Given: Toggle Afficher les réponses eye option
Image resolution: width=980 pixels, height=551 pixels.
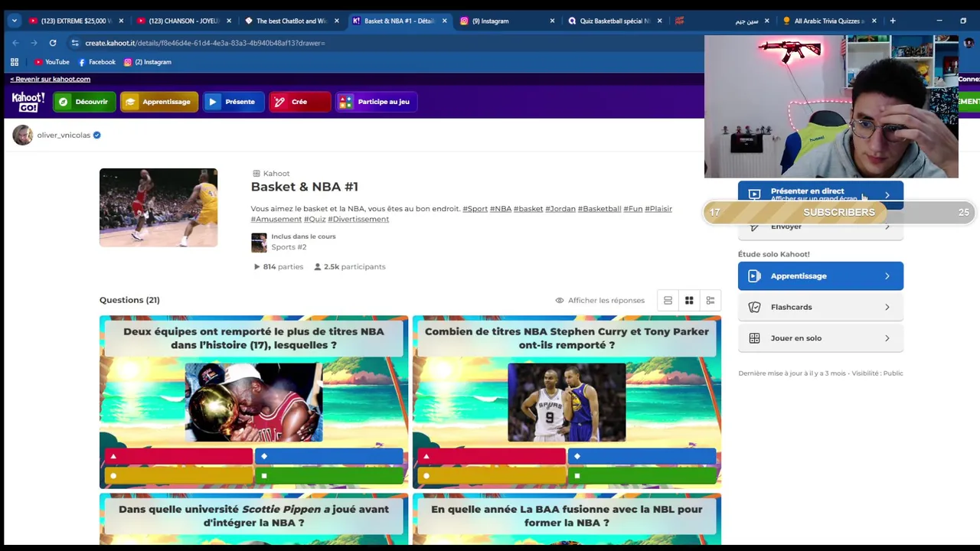Looking at the screenshot, I should 600,301.
